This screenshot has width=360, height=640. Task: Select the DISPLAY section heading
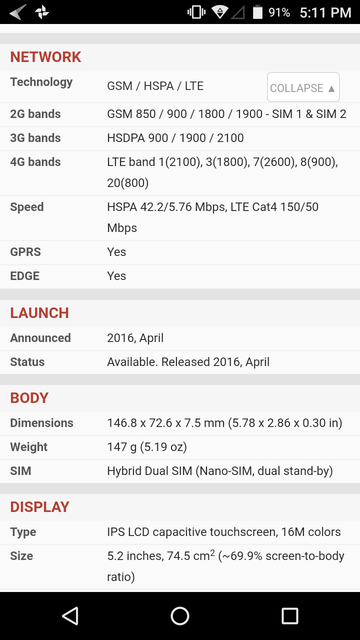point(40,507)
